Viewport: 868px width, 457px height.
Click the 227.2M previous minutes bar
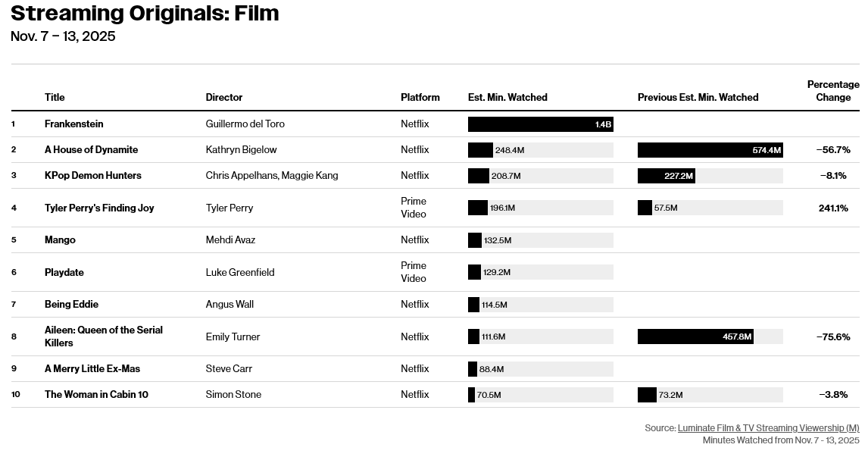click(666, 176)
